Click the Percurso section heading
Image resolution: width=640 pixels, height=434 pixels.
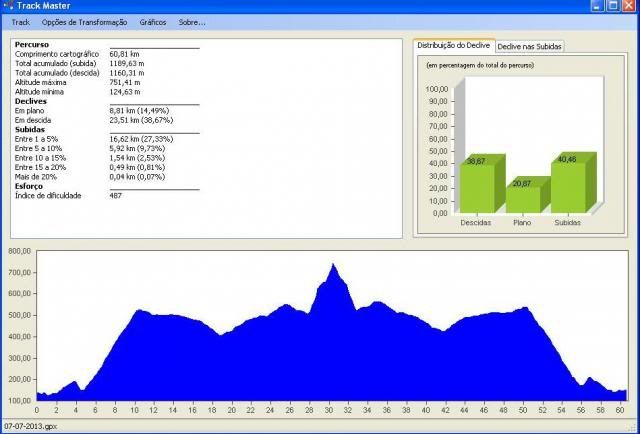point(32,44)
